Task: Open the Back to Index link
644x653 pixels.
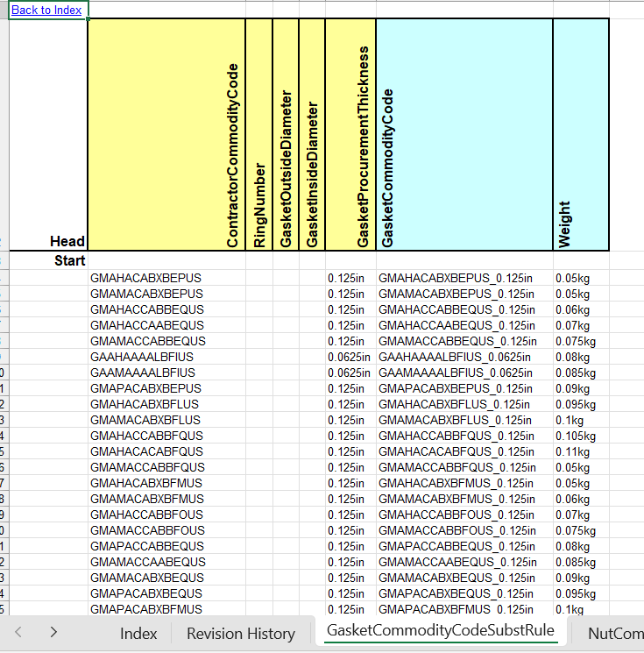Action: click(46, 10)
